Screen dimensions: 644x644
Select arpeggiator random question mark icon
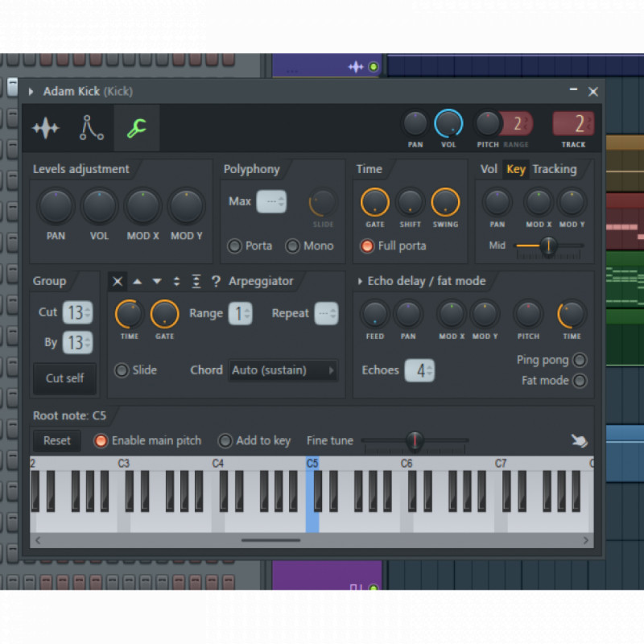[x=216, y=281]
